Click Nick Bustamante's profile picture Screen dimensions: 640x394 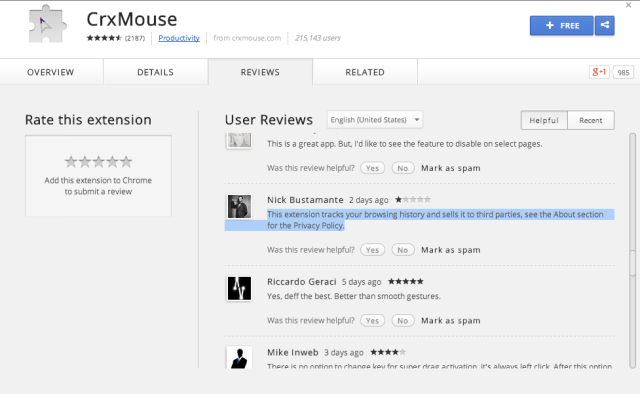pos(239,206)
